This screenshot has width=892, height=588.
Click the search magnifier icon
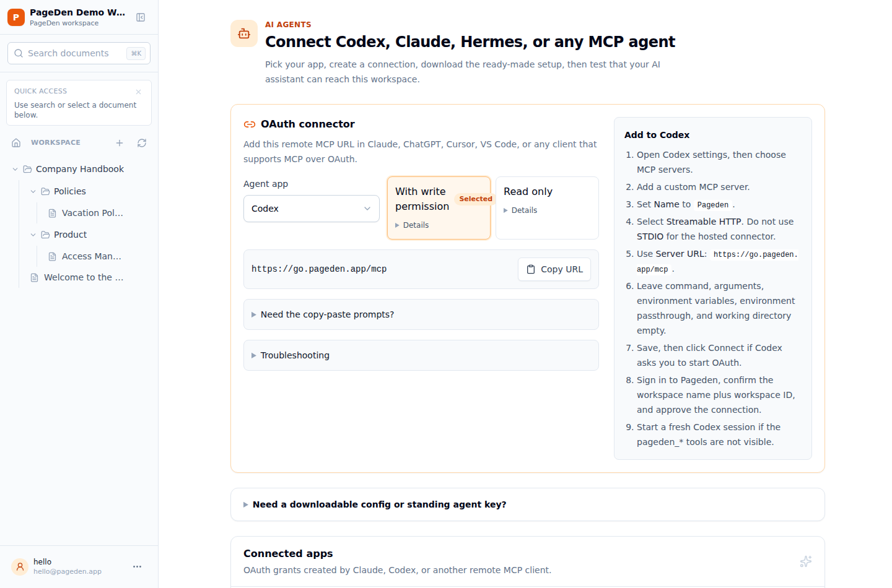coord(19,53)
